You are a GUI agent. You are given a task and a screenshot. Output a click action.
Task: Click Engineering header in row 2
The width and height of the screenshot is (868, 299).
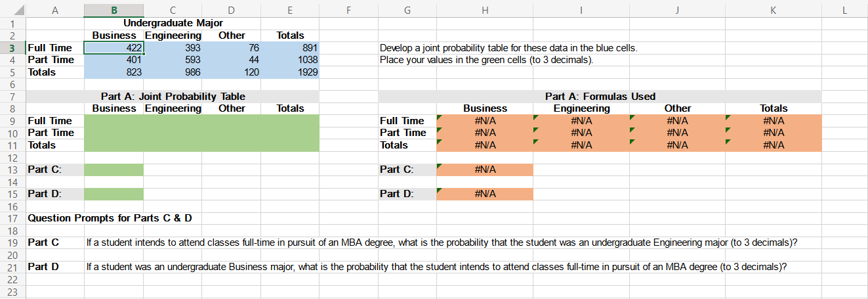(173, 35)
